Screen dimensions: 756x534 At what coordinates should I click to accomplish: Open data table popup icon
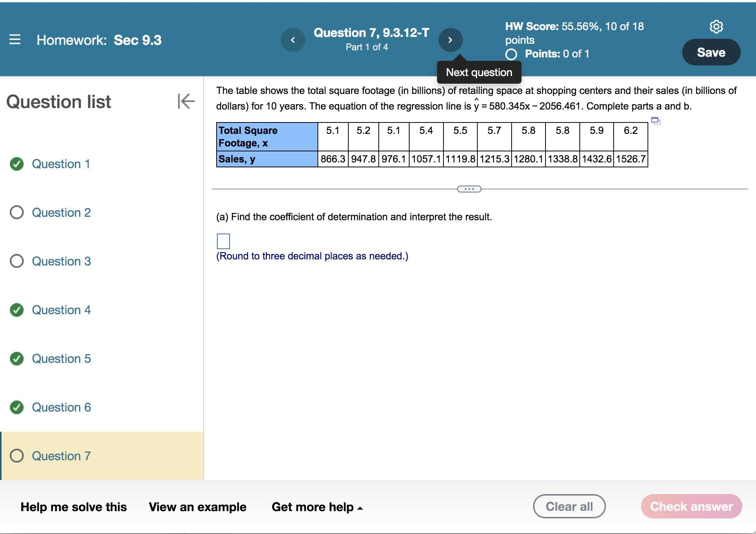(x=656, y=121)
